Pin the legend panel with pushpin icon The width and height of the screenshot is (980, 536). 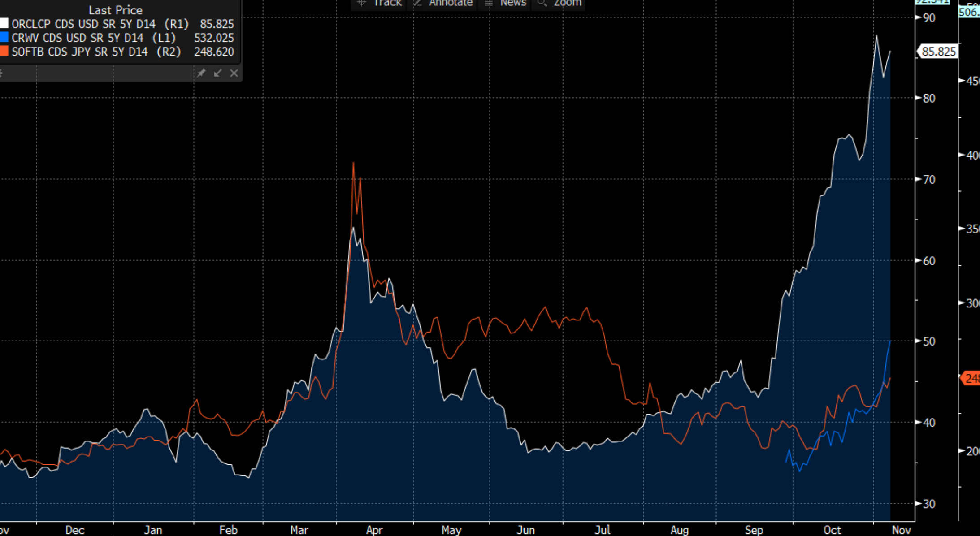click(x=201, y=73)
